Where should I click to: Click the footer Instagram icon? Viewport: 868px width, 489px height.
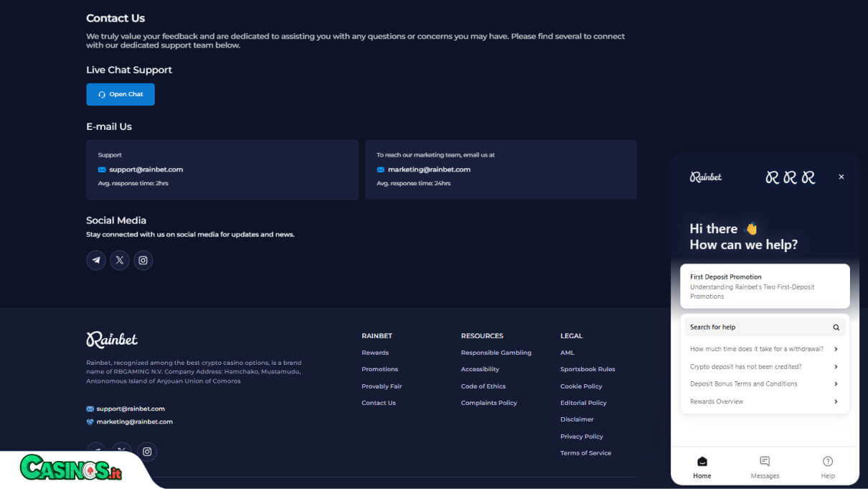point(147,452)
